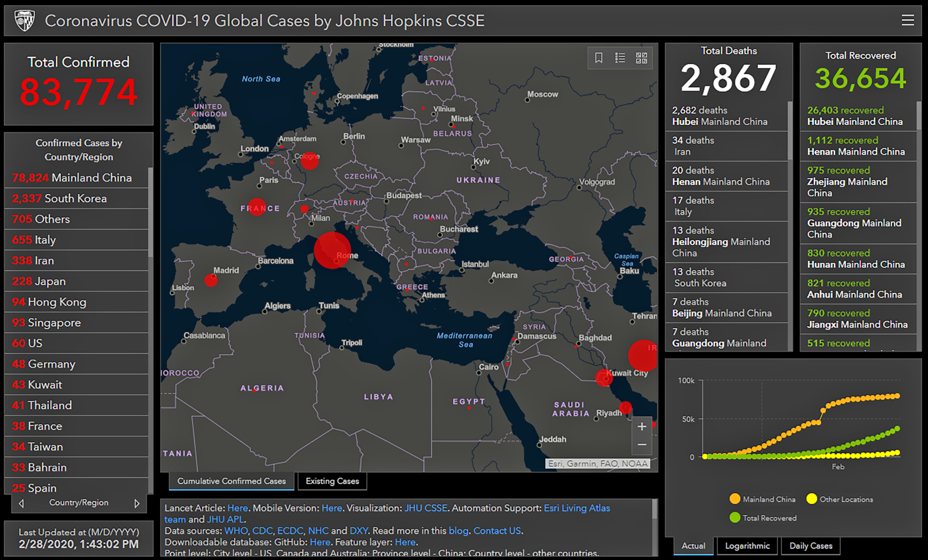Open the basemap gallery grid icon

pyautogui.click(x=641, y=58)
